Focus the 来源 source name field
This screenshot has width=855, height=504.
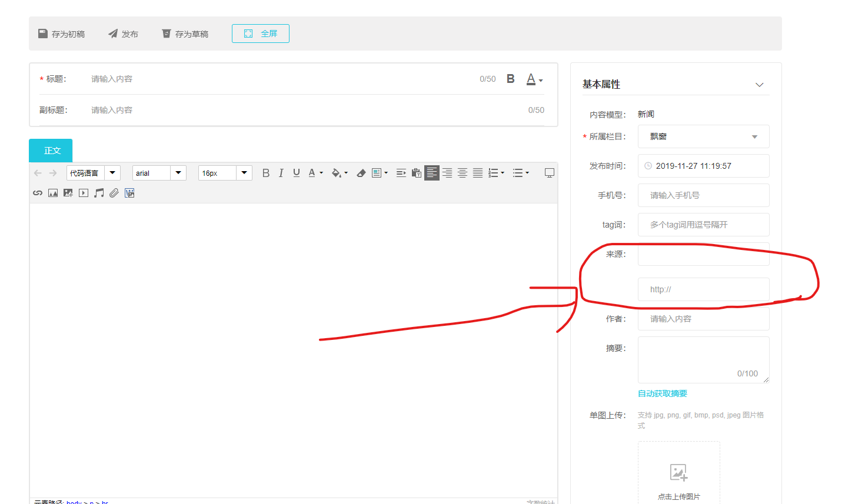pyautogui.click(x=704, y=254)
